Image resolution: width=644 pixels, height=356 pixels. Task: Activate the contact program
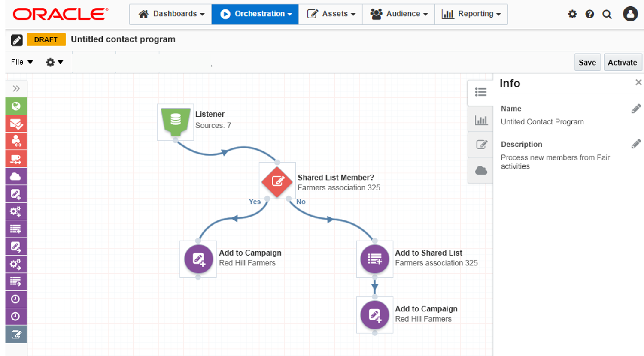(623, 62)
